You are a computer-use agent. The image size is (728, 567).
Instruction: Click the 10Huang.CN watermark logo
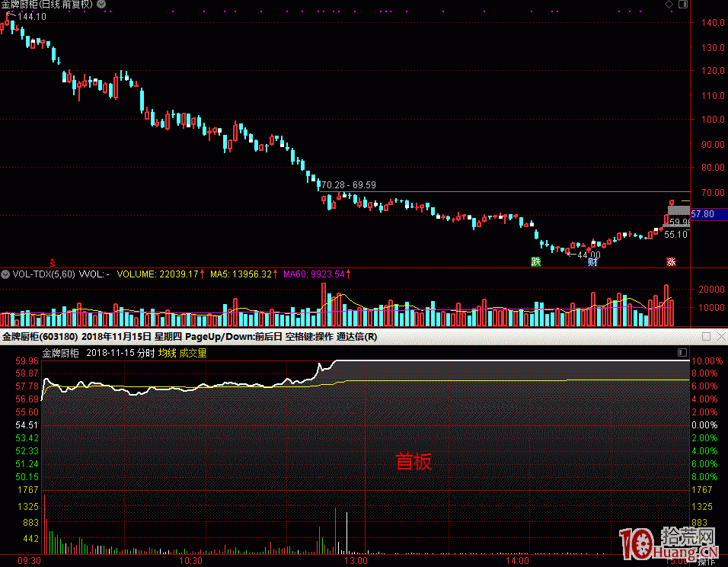click(x=670, y=543)
